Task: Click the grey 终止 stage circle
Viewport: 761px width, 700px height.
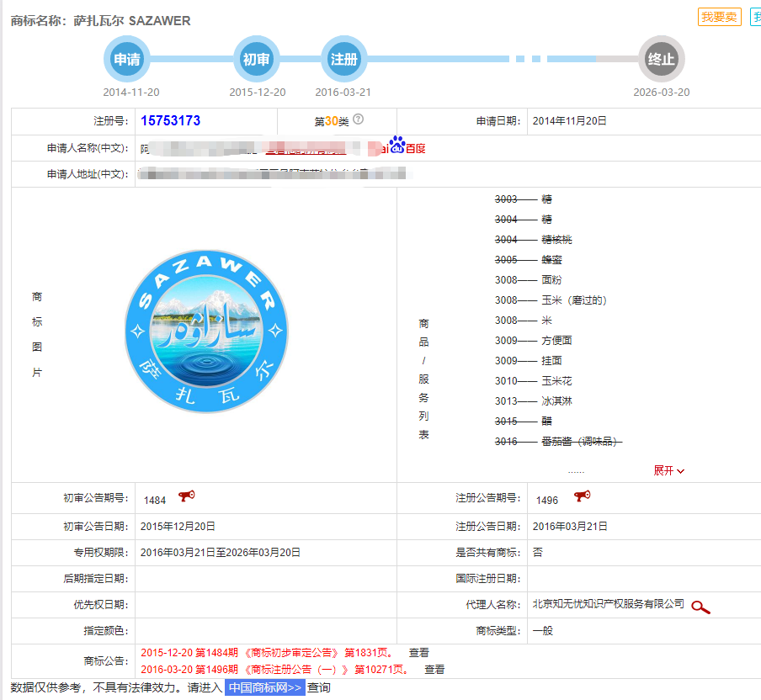Action: coord(661,59)
